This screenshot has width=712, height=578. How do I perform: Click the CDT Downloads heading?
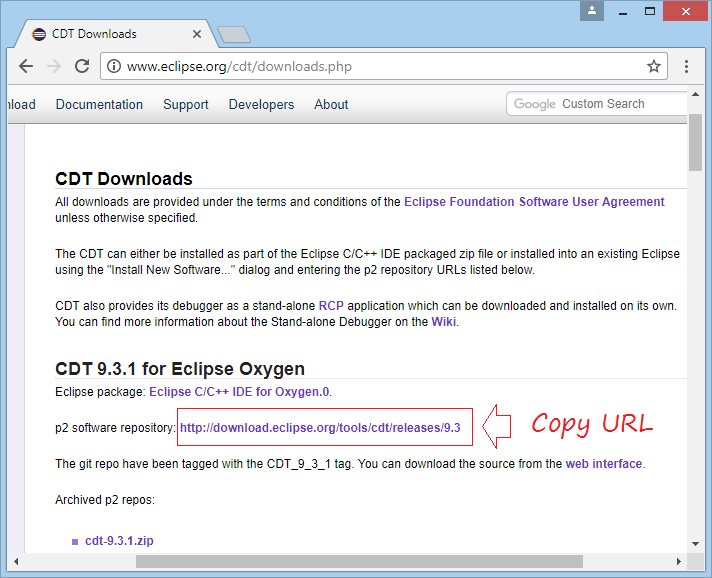(124, 178)
